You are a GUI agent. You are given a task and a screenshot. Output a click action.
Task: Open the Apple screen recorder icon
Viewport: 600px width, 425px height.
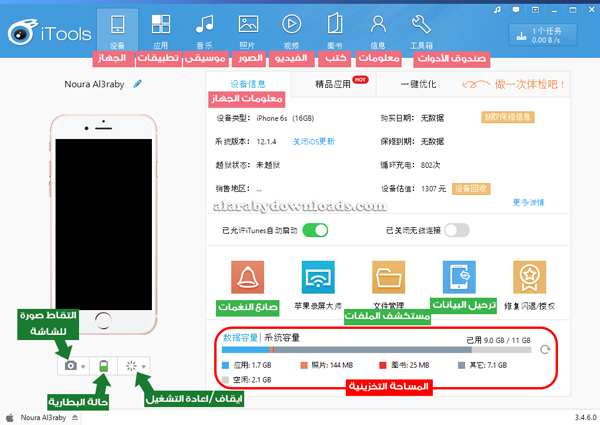(x=318, y=277)
